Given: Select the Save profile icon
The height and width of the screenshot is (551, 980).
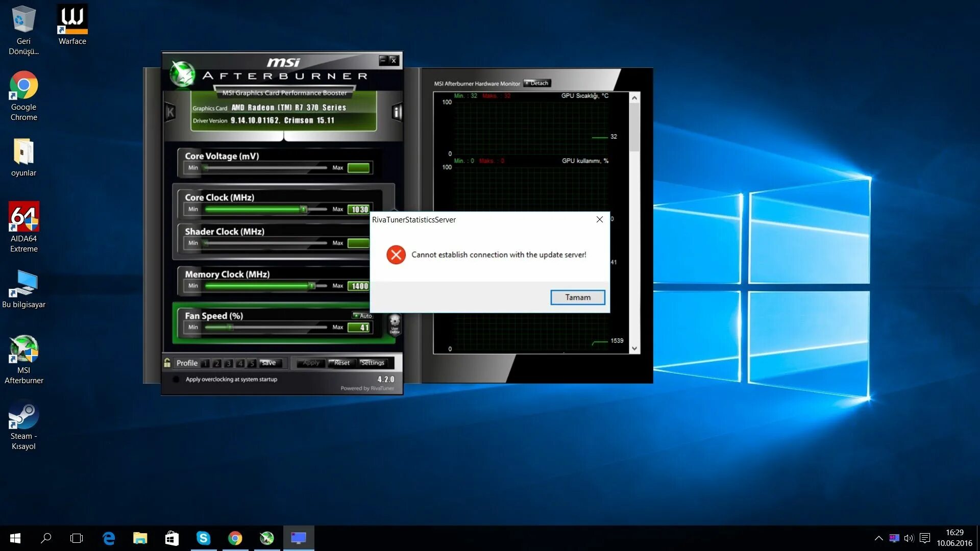Looking at the screenshot, I should 269,363.
